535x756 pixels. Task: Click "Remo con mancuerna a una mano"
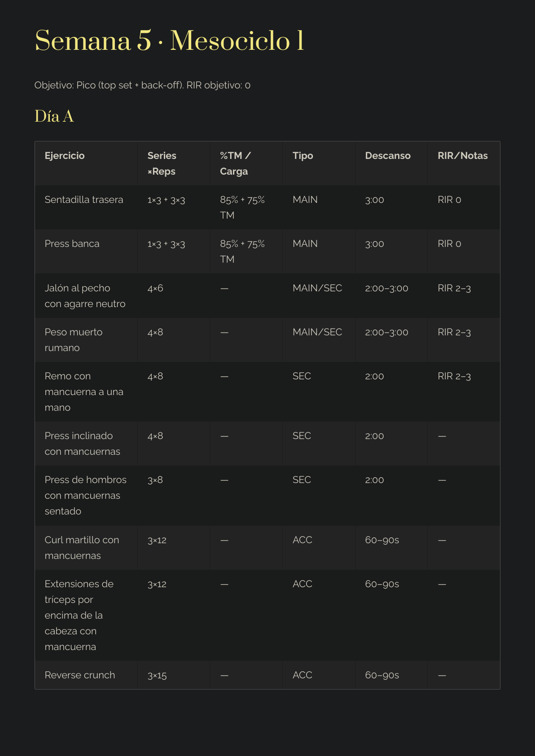pos(84,391)
